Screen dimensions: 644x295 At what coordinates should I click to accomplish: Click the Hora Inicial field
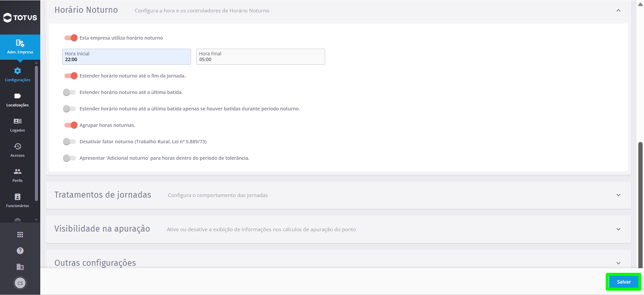point(127,57)
